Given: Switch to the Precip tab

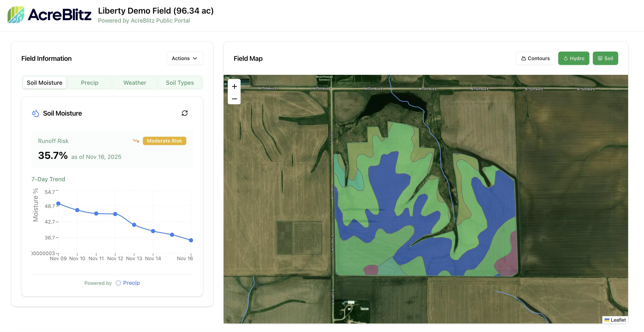Looking at the screenshot, I should (89, 83).
